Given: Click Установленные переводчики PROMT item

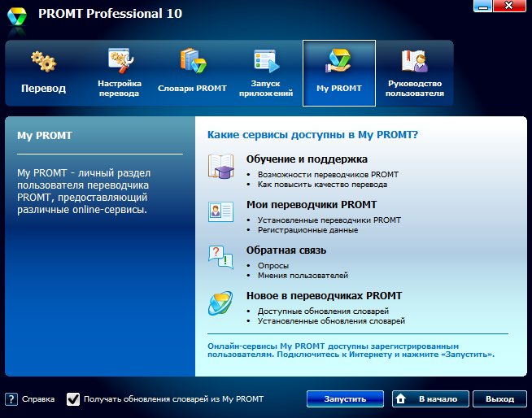Looking at the screenshot, I should coord(329,220).
